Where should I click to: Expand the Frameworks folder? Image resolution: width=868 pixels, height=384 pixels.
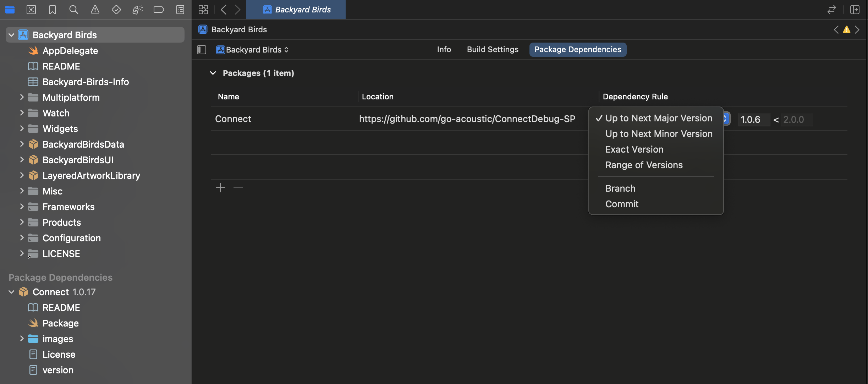[22, 207]
